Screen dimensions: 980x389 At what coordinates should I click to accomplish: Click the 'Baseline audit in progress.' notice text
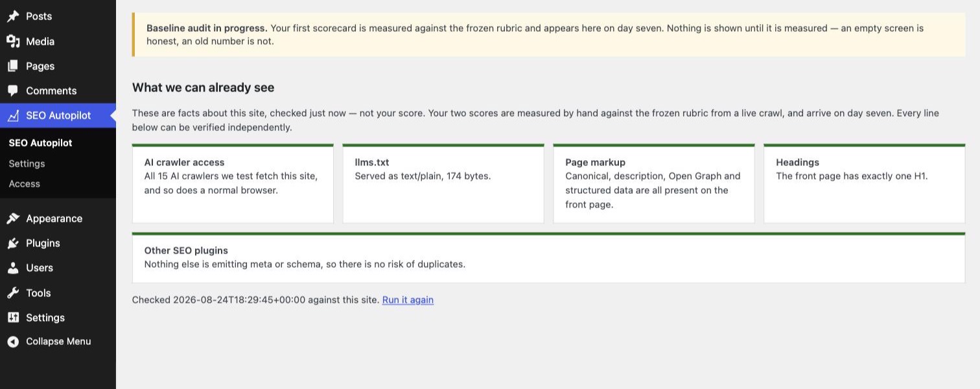(x=207, y=29)
